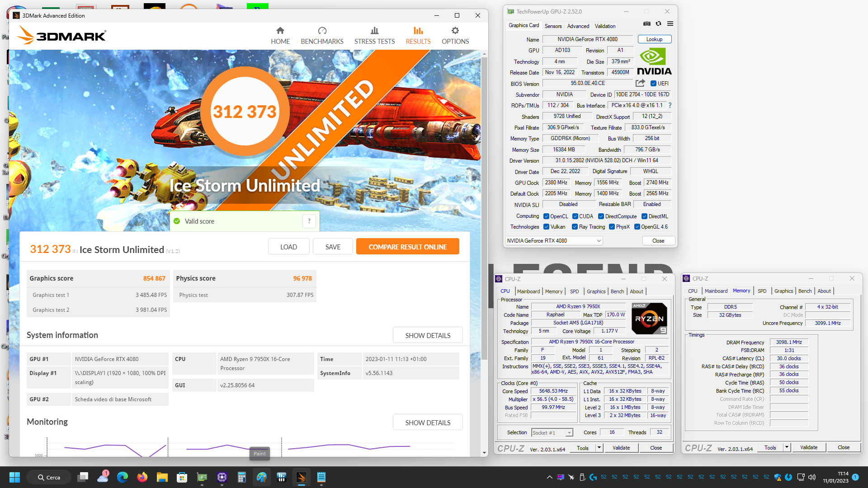Click the 3DMark icon on the taskbar
868x488 pixels.
point(302,477)
